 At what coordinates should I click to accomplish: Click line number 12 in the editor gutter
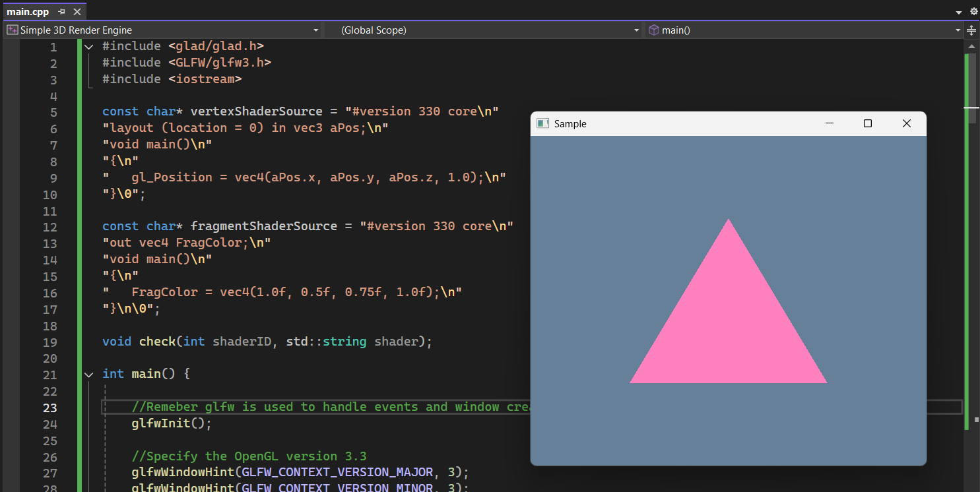click(x=49, y=227)
